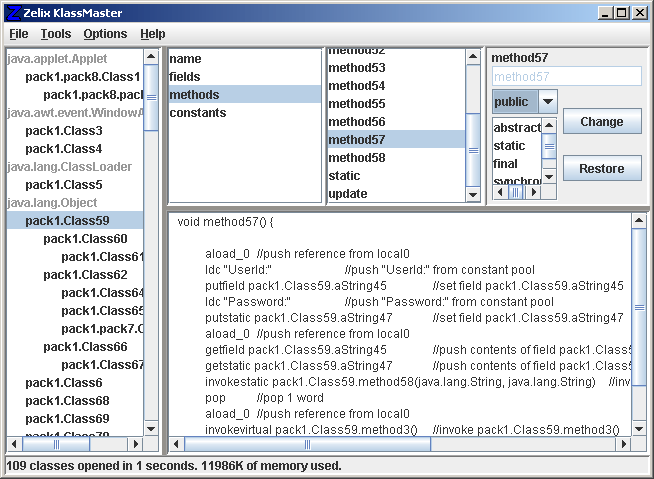
Task: Select pack1.Class62 in the class tree
Action: (x=86, y=275)
